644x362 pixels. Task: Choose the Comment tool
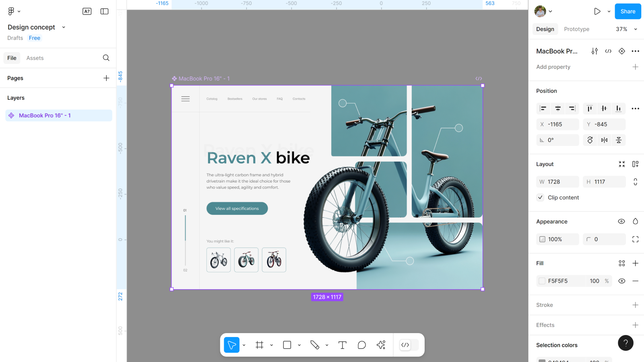click(361, 345)
